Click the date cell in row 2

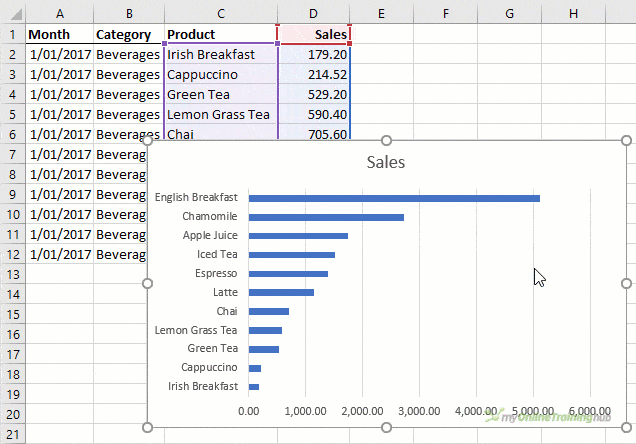tap(60, 54)
